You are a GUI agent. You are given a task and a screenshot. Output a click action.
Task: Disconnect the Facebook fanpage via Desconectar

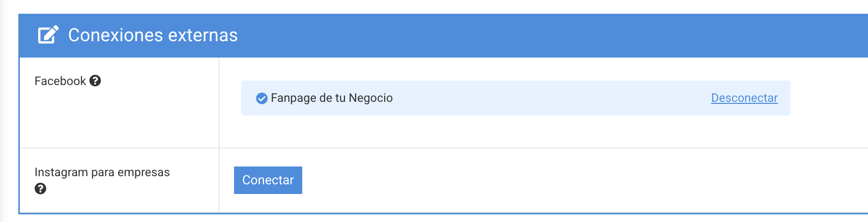pos(744,98)
